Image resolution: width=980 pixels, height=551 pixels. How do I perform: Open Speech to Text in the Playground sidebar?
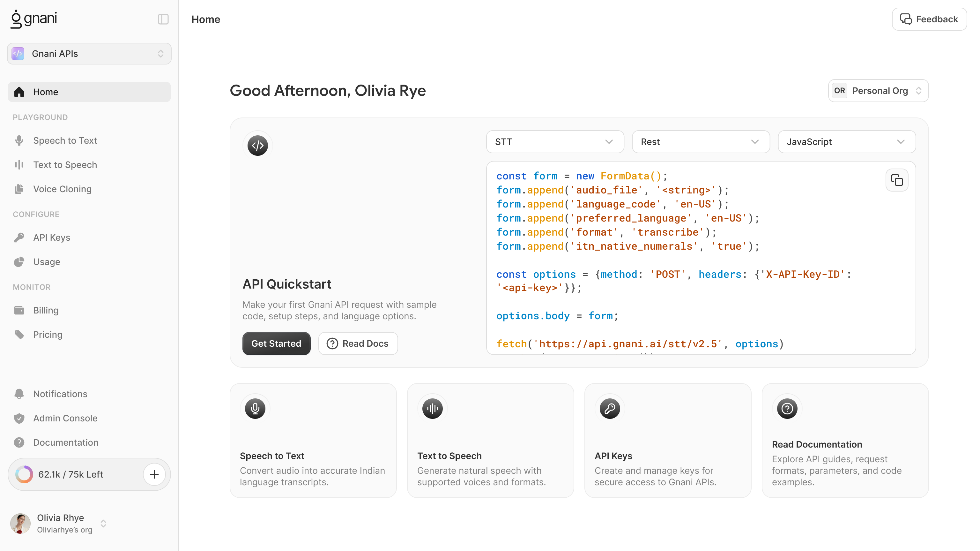pyautogui.click(x=89, y=140)
